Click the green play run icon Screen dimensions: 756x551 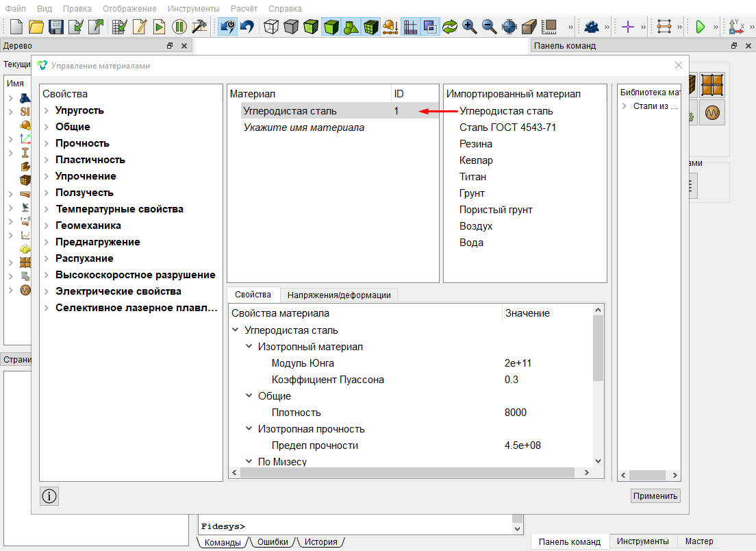[x=700, y=27]
